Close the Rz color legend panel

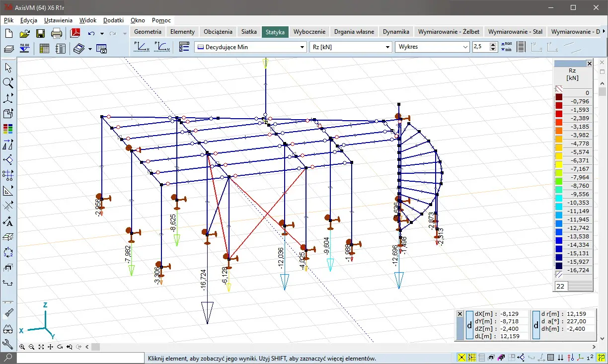pyautogui.click(x=589, y=64)
